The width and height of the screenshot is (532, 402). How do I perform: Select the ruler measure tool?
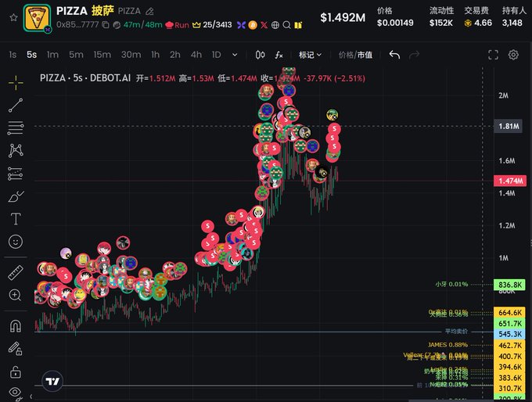click(16, 272)
